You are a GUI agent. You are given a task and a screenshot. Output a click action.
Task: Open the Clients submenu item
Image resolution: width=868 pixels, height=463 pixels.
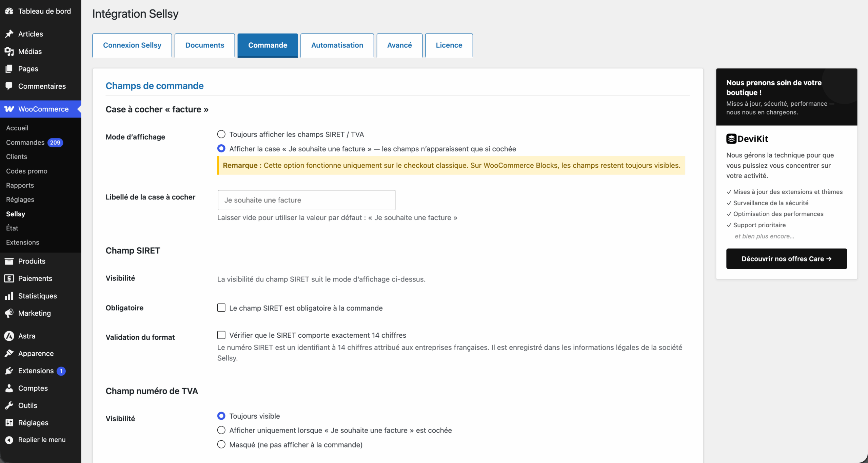(17, 157)
